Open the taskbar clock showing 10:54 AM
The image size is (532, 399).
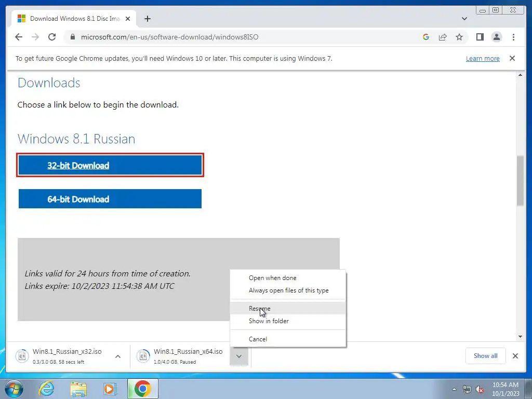coord(506,389)
